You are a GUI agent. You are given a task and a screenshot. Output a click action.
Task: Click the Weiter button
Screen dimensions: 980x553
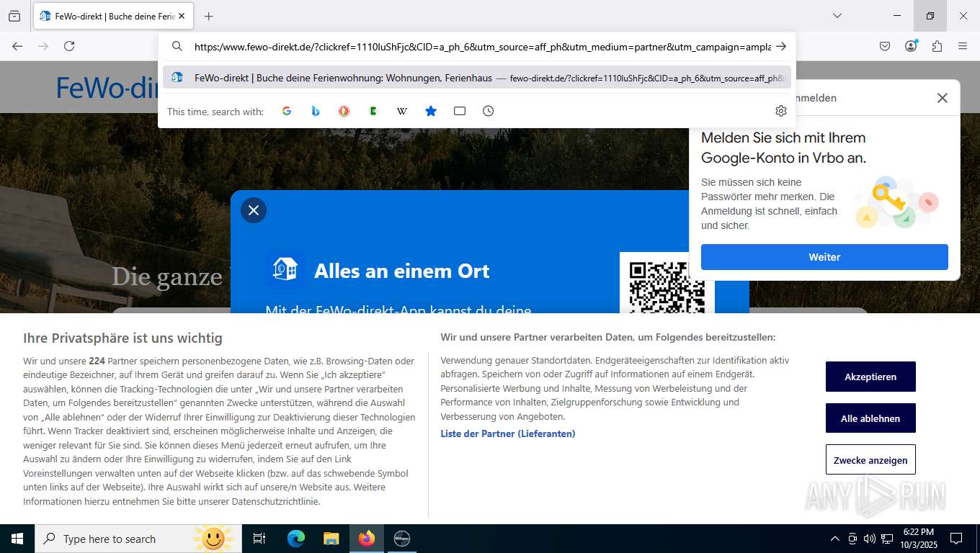click(x=824, y=257)
